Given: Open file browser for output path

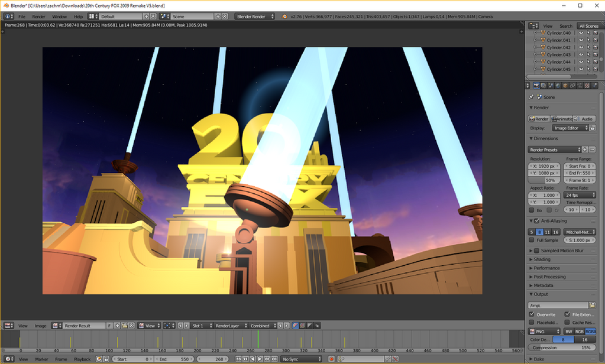Looking at the screenshot, I should pos(592,305).
